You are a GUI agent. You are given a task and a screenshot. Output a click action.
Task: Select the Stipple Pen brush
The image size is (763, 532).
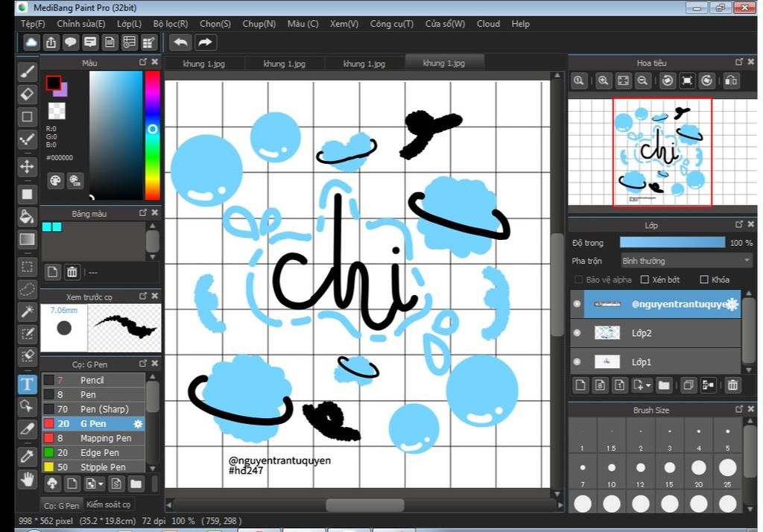point(94,467)
